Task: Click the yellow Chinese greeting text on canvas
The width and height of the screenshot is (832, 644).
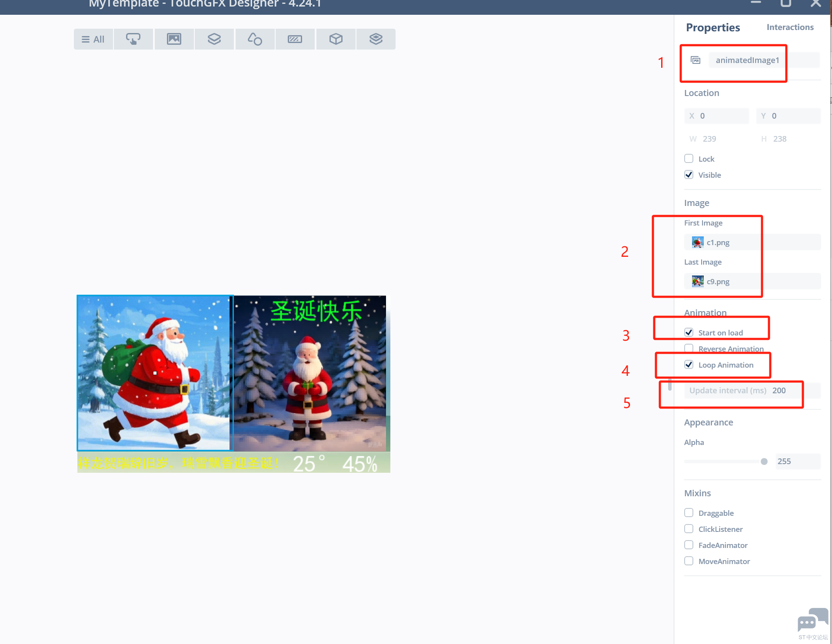Action: click(x=179, y=463)
